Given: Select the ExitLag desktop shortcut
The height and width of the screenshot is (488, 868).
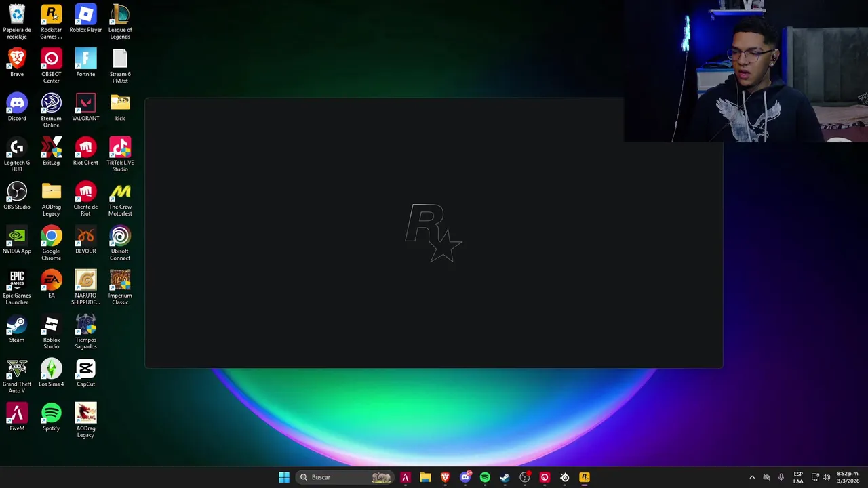Looking at the screenshot, I should point(51,151).
